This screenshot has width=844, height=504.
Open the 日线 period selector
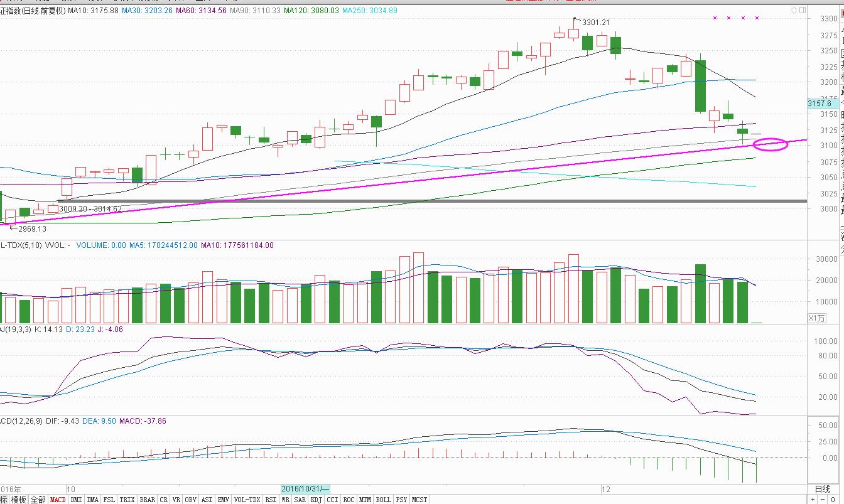click(822, 489)
